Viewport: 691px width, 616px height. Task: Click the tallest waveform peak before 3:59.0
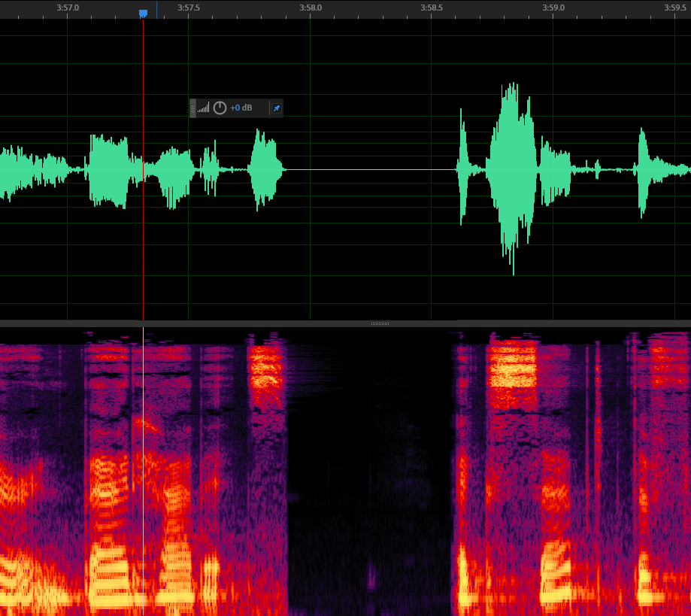512,177
